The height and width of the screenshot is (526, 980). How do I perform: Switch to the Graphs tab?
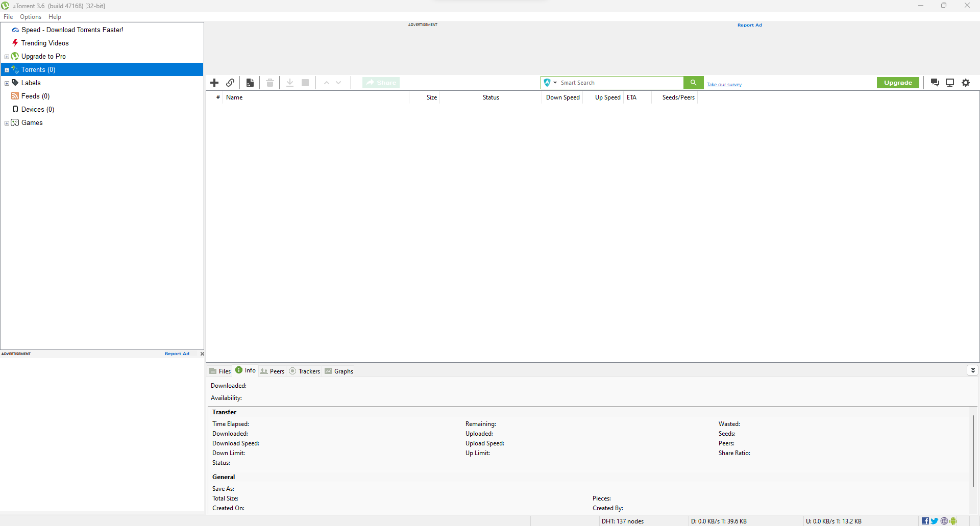pyautogui.click(x=339, y=371)
